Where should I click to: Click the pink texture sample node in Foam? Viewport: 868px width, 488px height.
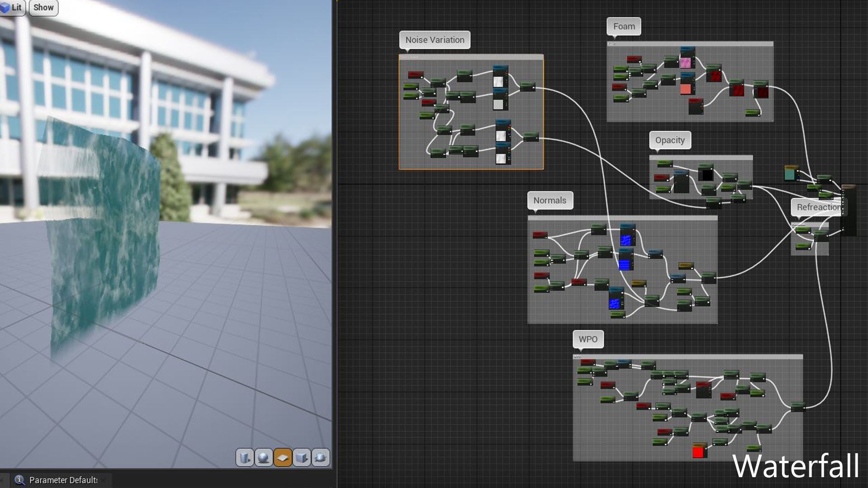tap(685, 62)
